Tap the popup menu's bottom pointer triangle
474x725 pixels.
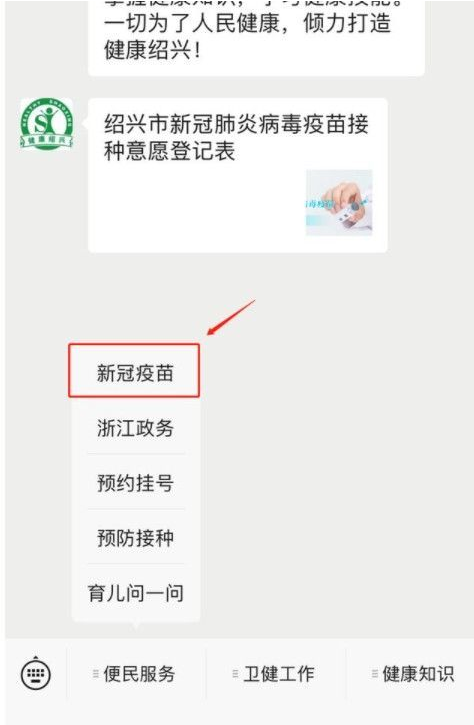coord(135,625)
